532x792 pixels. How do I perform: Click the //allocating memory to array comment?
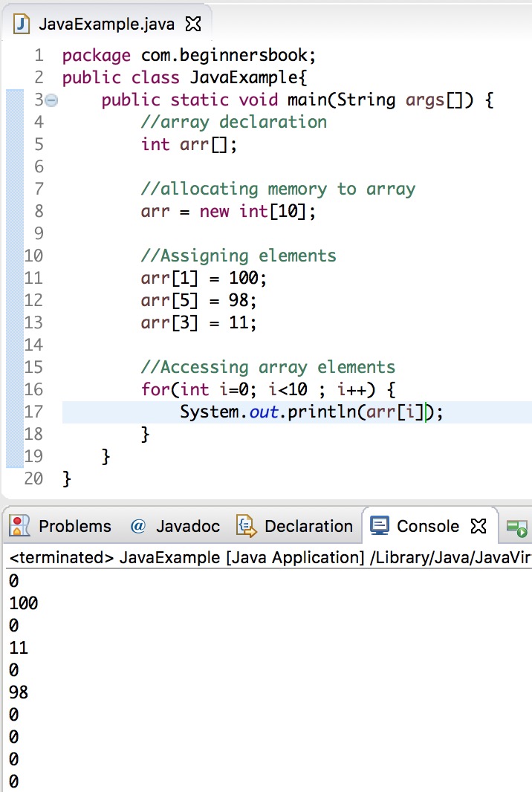tap(278, 189)
